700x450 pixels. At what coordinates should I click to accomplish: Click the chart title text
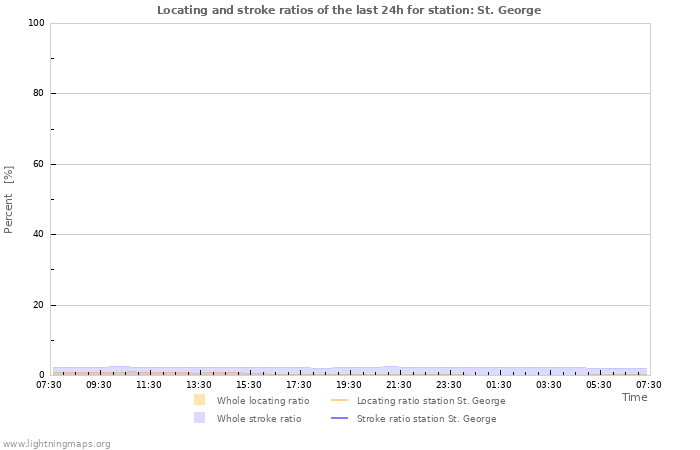point(349,10)
